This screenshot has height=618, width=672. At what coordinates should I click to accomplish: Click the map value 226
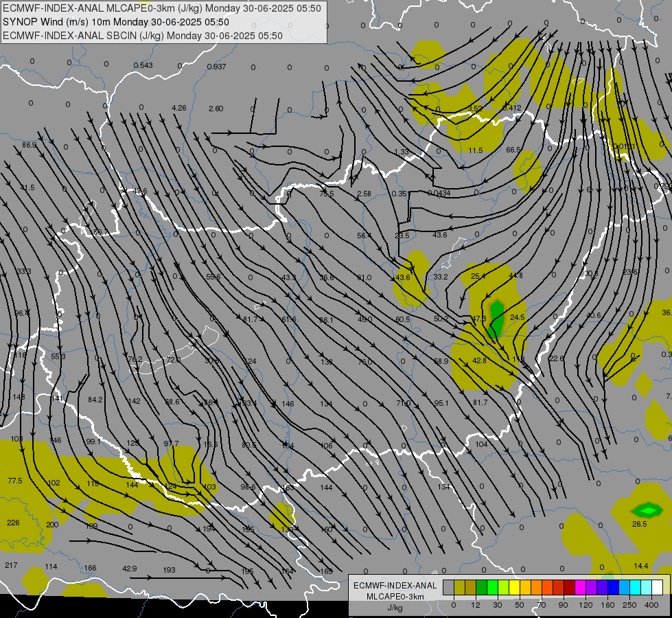[13, 523]
